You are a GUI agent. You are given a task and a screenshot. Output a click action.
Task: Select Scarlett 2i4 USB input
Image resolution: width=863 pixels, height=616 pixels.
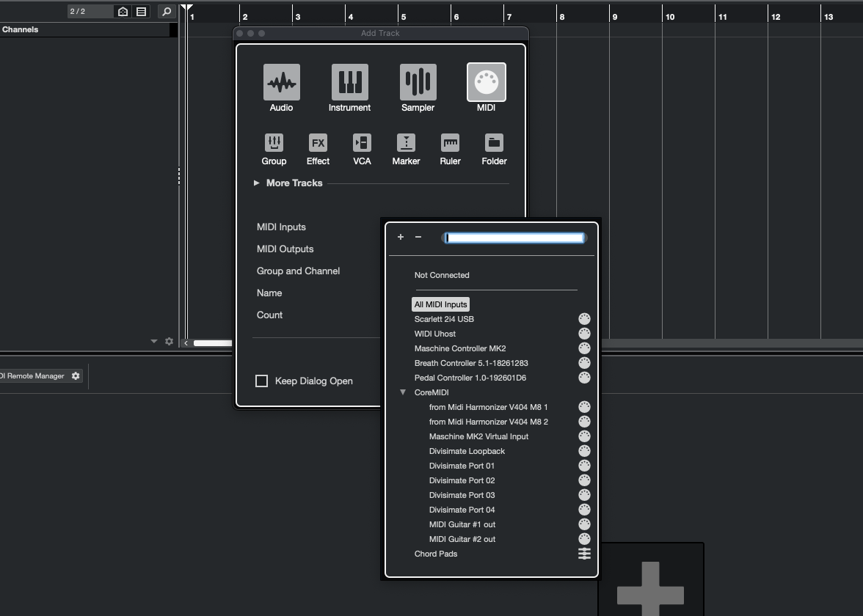point(444,319)
